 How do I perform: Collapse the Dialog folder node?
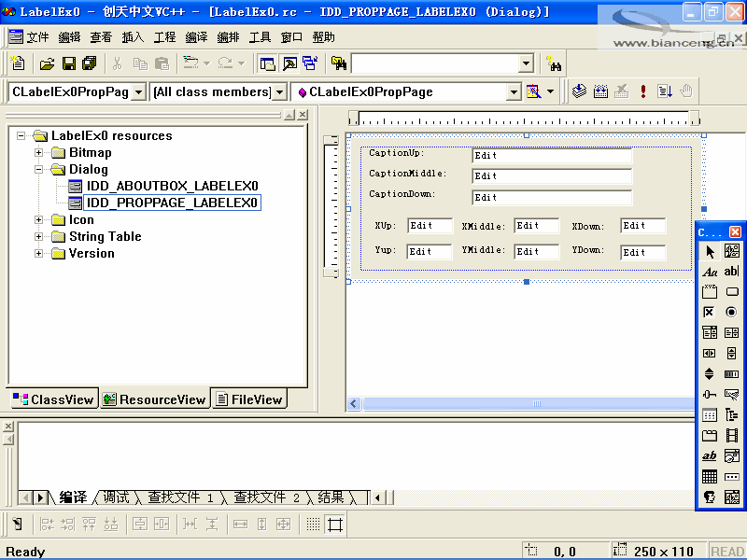38,169
